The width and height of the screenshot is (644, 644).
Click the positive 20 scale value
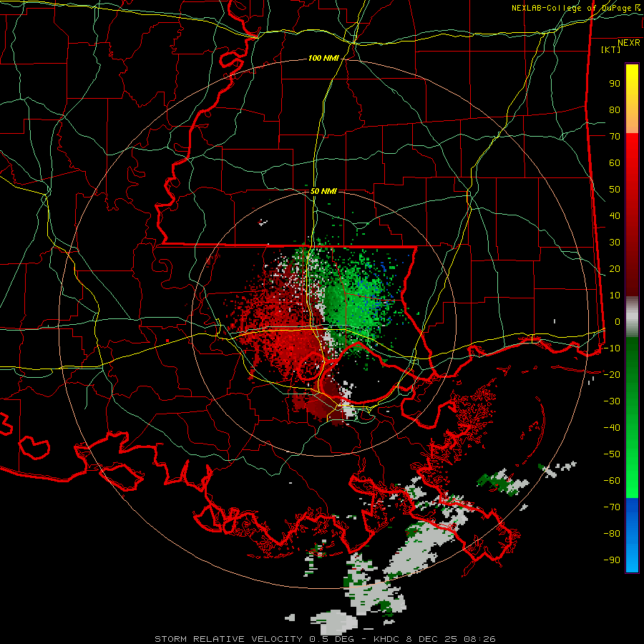click(615, 268)
